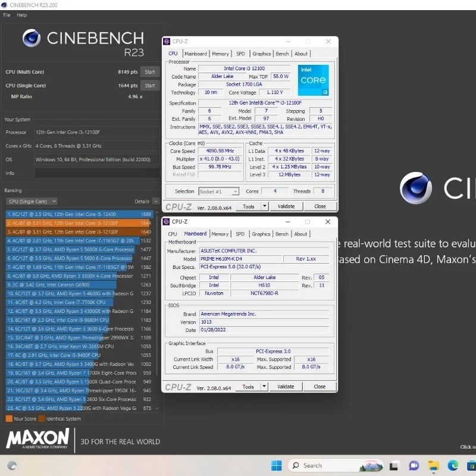The height and width of the screenshot is (476, 476).
Task: Start the CPU (Multi Core) benchmark
Action: click(150, 72)
